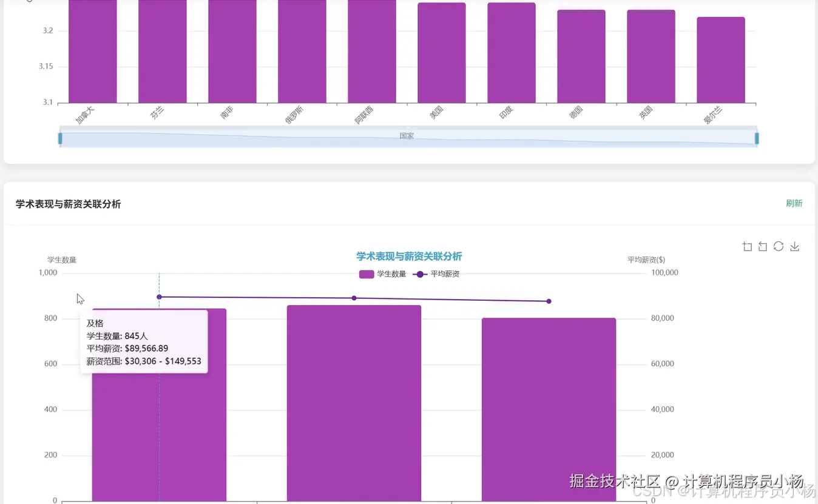Viewport: 818px width, 504px height.
Task: Click the area zoom toolbox icon
Action: (x=747, y=246)
